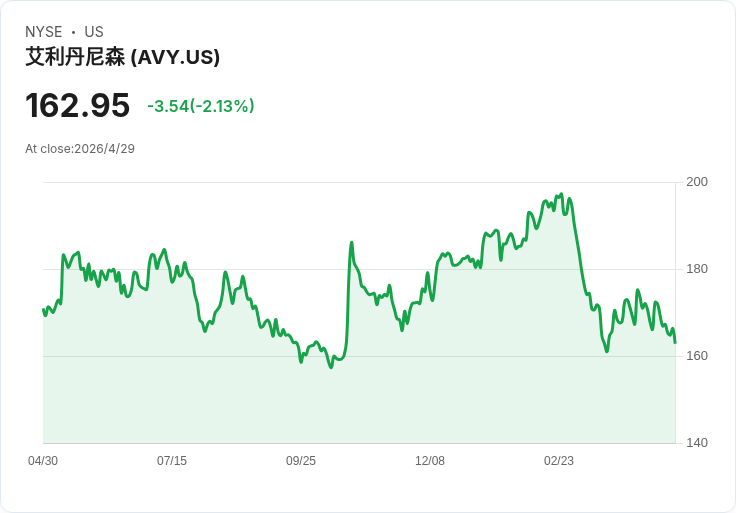The width and height of the screenshot is (736, 513).
Task: Click the 160 price axis label
Action: pos(697,356)
